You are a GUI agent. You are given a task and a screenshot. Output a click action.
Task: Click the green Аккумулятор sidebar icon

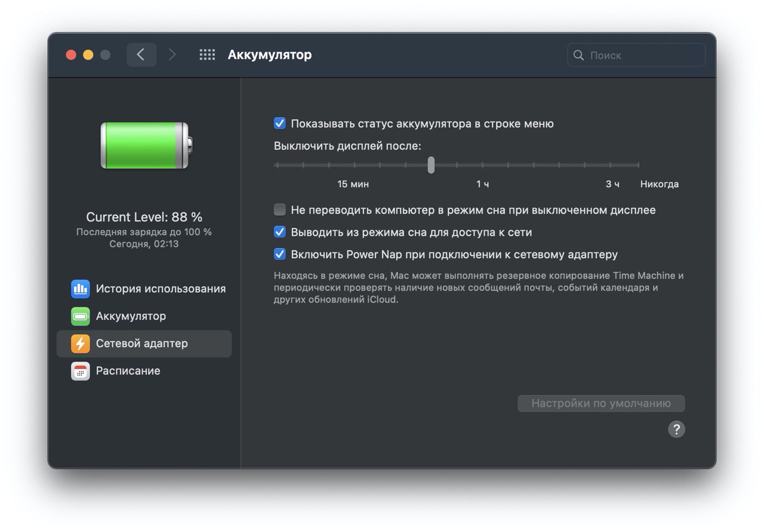pos(81,317)
